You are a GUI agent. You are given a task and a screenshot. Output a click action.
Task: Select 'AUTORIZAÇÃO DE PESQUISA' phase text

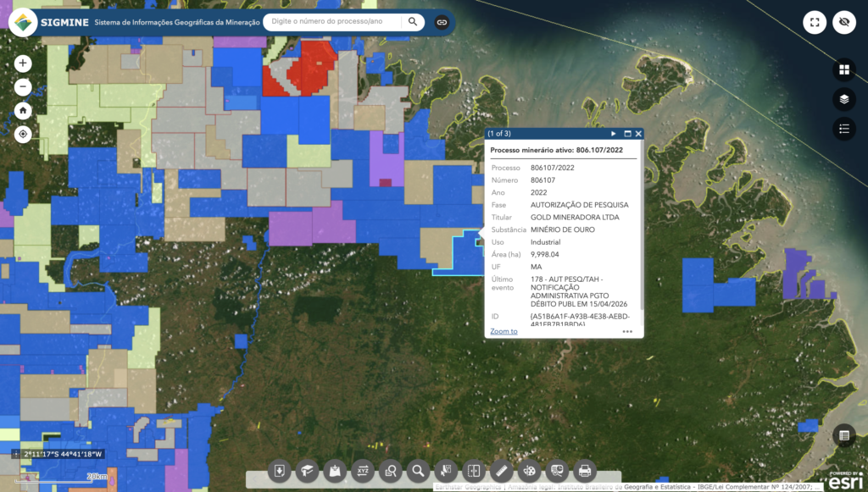point(580,205)
